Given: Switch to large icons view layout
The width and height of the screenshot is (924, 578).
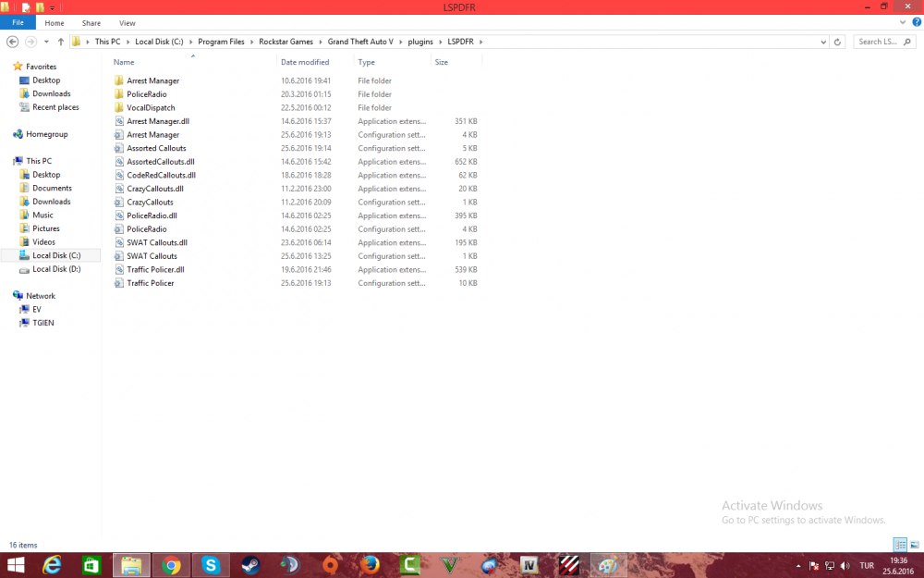Looking at the screenshot, I should 915,545.
